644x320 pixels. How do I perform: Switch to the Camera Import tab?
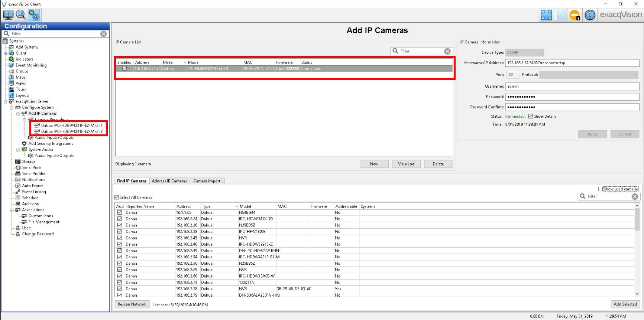tap(207, 181)
